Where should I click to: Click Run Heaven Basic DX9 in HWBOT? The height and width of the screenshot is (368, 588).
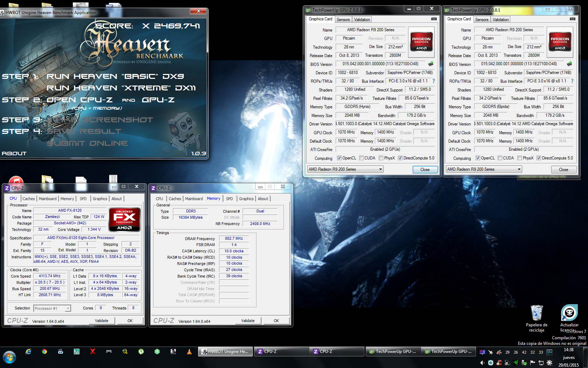[x=115, y=76]
